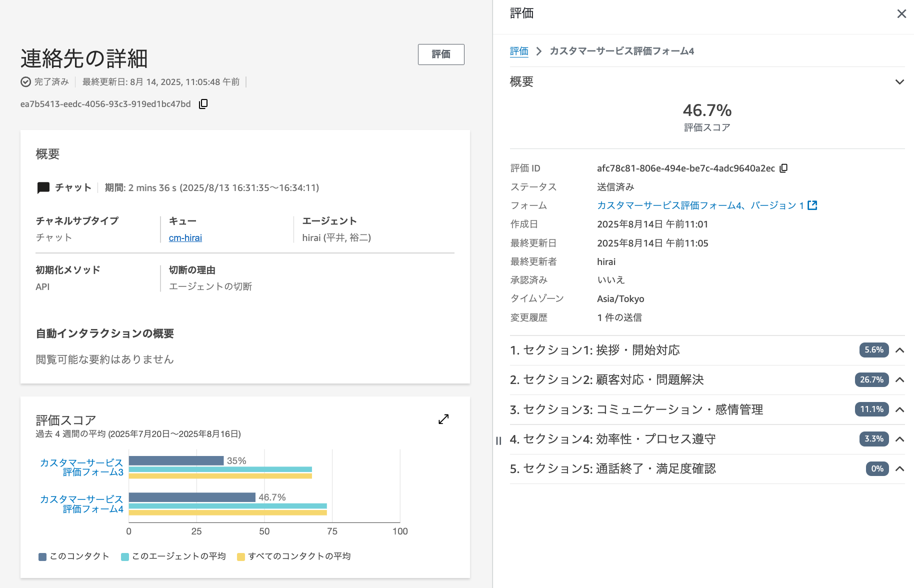Viewport: 914px width, 588px height.
Task: Open カスタマーサービス評価フォーム3 chart label link
Action: (x=81, y=467)
